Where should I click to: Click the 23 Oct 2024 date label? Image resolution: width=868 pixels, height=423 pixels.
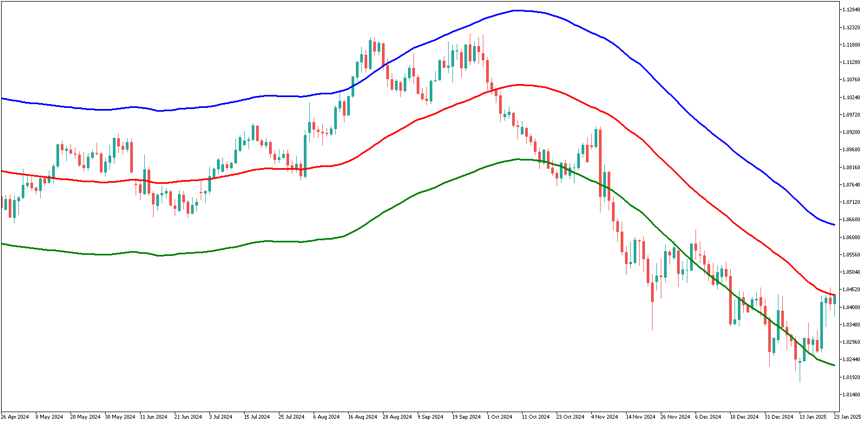click(570, 417)
